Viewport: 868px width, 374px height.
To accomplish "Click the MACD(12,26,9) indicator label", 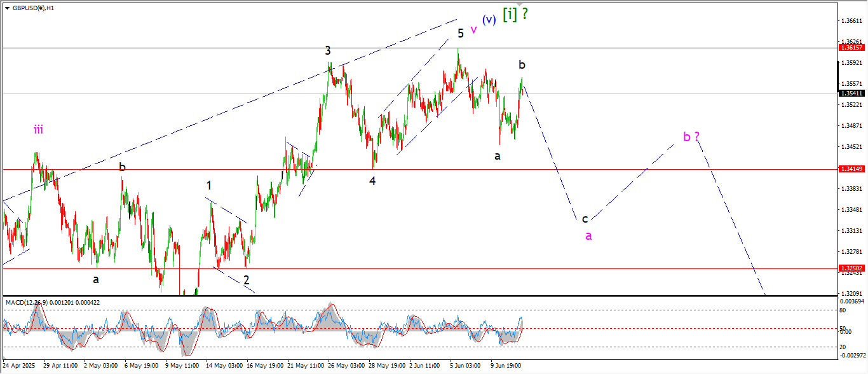I will coord(52,302).
